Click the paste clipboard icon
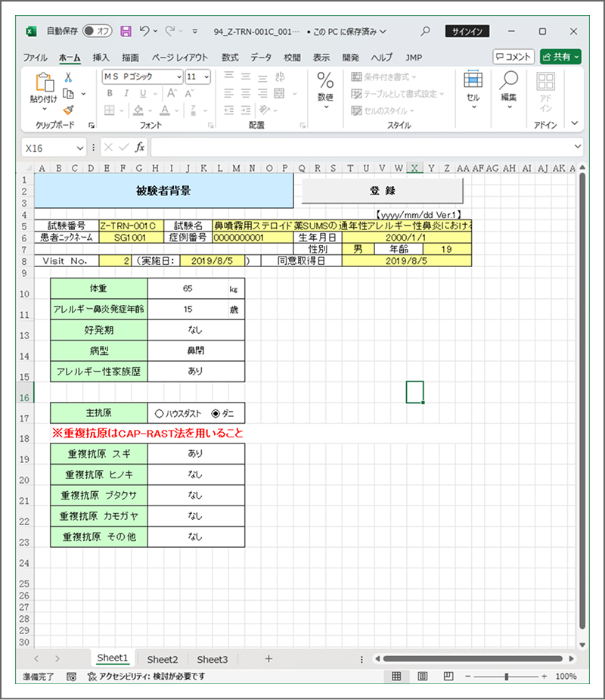The height and width of the screenshot is (700, 605). 43,83
